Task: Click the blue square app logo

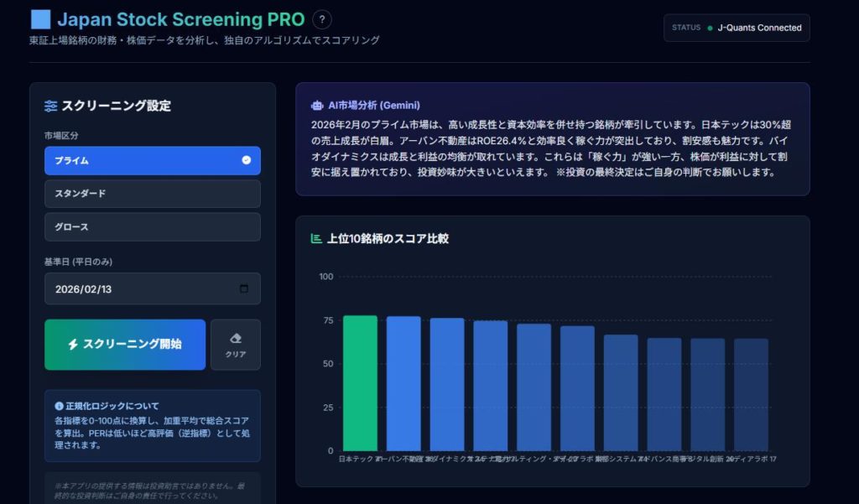Action: coord(40,19)
